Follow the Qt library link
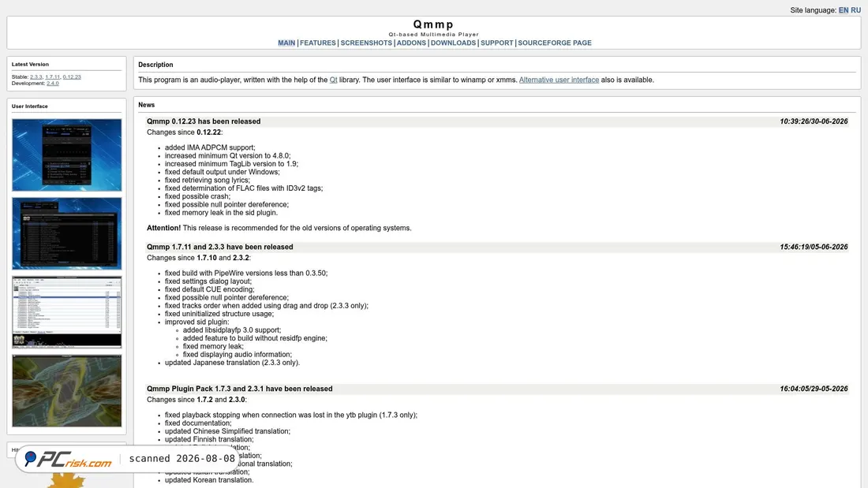 point(333,80)
